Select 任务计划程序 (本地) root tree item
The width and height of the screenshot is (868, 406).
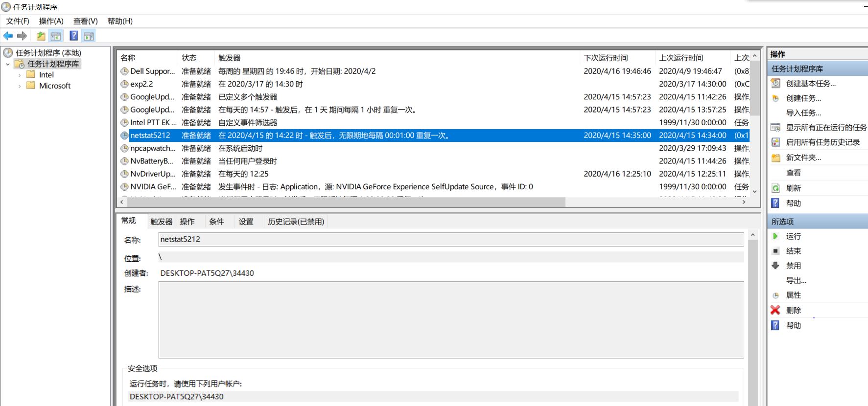pos(48,53)
